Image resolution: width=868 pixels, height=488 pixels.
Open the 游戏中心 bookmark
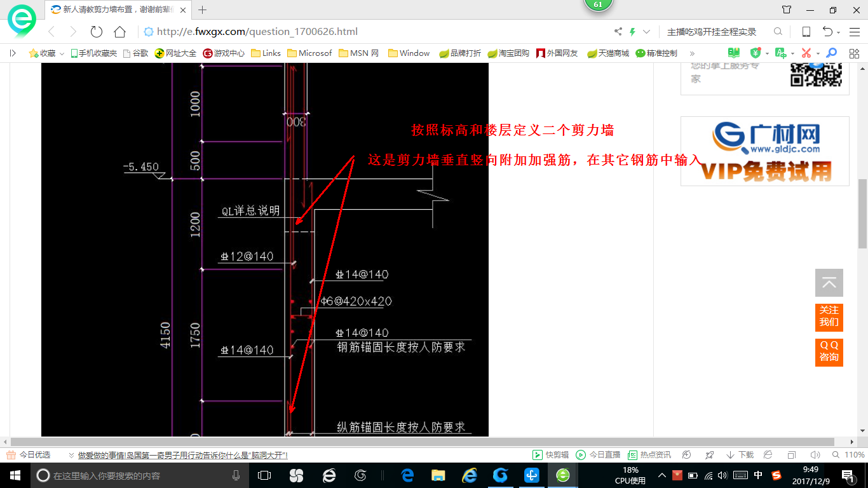224,53
